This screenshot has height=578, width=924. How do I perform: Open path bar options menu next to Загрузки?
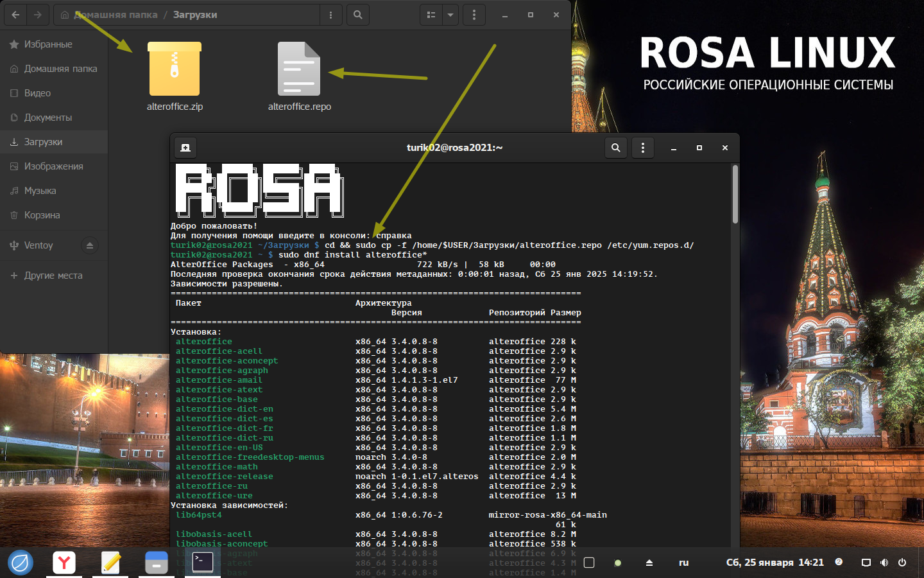tap(331, 15)
